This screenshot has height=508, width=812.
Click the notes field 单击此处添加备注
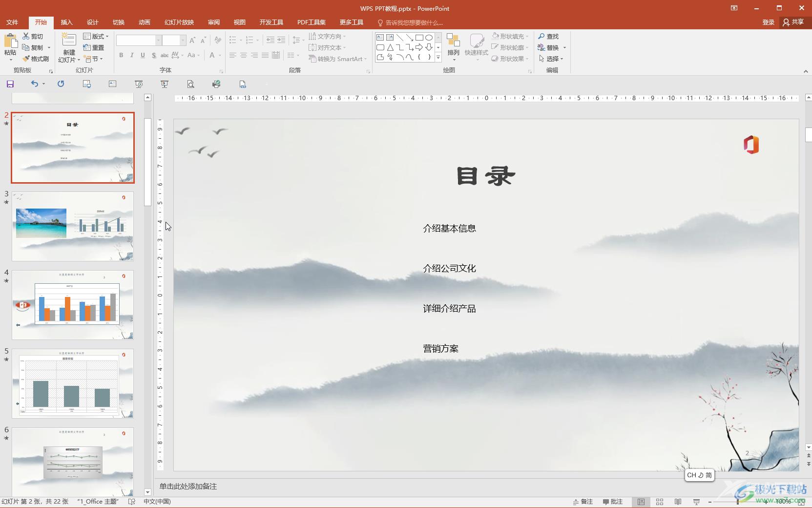(x=188, y=487)
